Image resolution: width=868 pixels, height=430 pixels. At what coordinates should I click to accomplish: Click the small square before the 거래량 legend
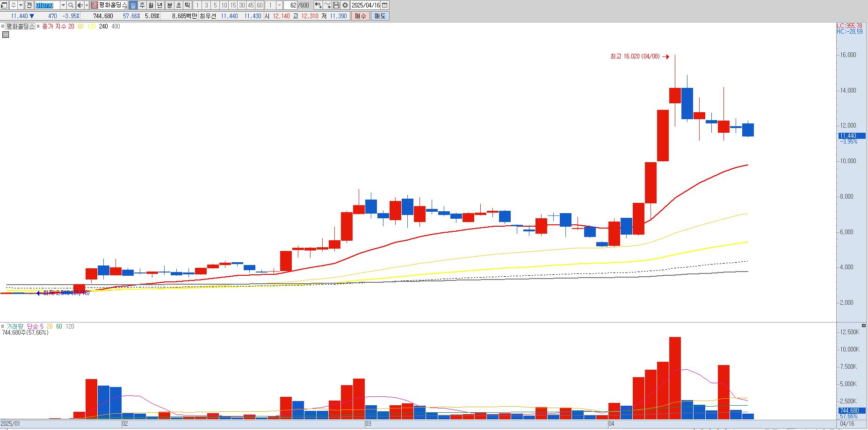[3, 326]
